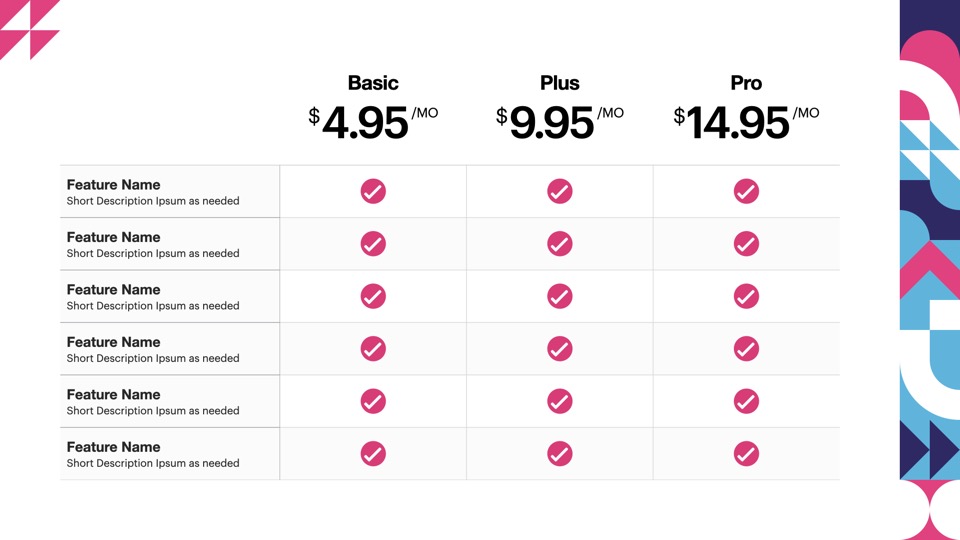Select the Basic plan heading
The width and height of the screenshot is (960, 540).
373,83
